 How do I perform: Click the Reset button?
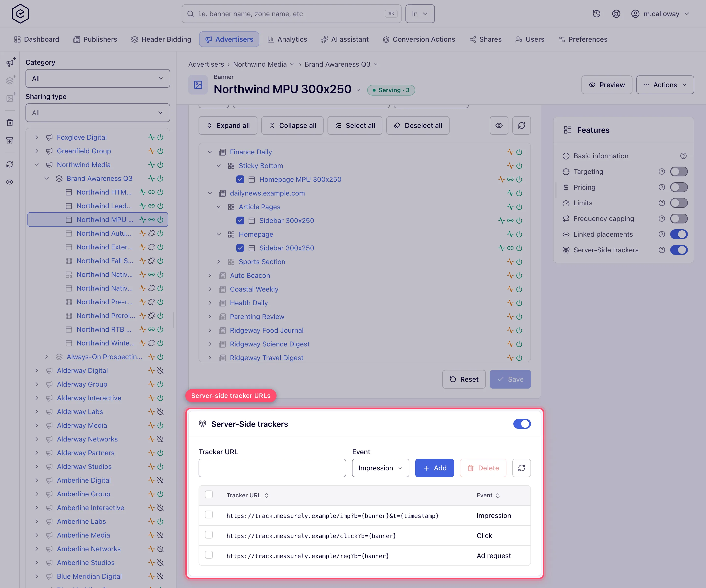point(464,379)
